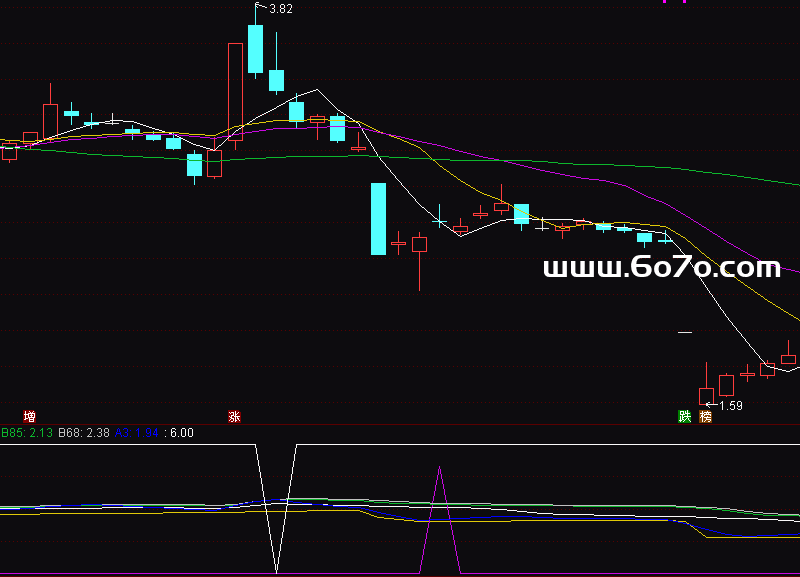Screen dimensions: 800x577
Task: Click the last red candle at right edge
Action: [788, 358]
